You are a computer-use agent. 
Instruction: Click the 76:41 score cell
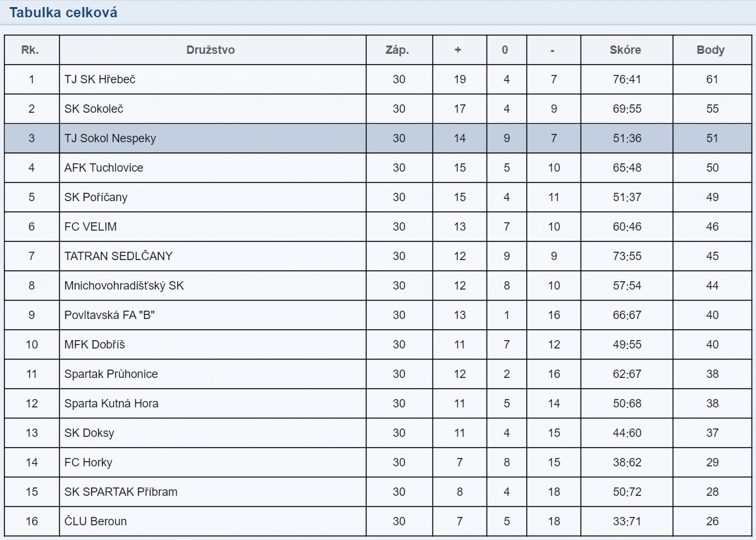627,79
